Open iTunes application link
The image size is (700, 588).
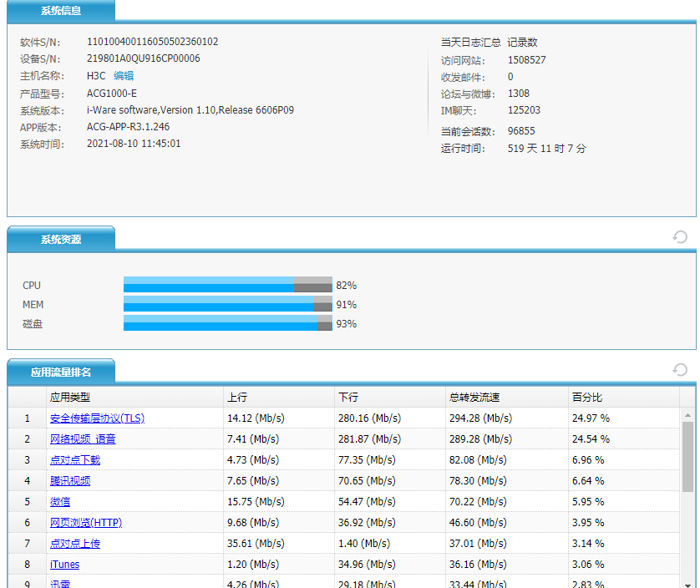[64, 565]
